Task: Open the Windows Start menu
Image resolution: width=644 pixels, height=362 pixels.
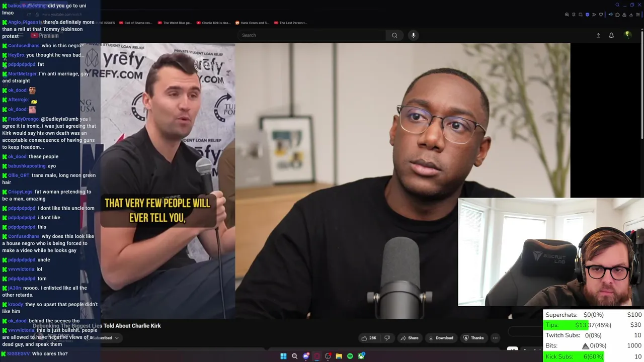Action: tap(283, 356)
